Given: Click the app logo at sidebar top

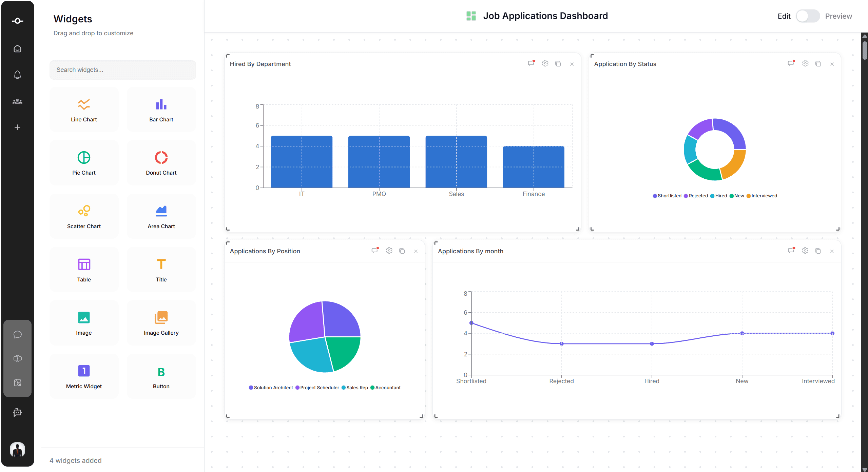Looking at the screenshot, I should 18,21.
